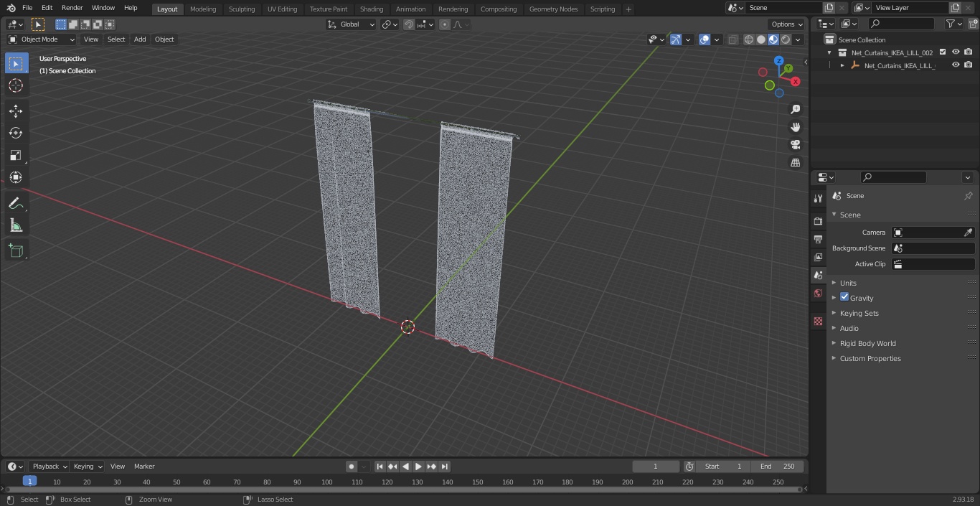Select the Cursor tool
Image resolution: width=980 pixels, height=506 pixels.
[x=16, y=85]
